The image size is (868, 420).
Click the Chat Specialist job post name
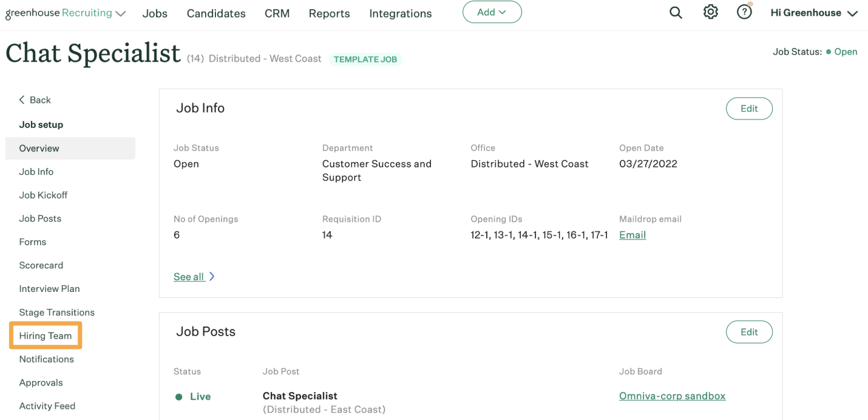click(x=300, y=396)
